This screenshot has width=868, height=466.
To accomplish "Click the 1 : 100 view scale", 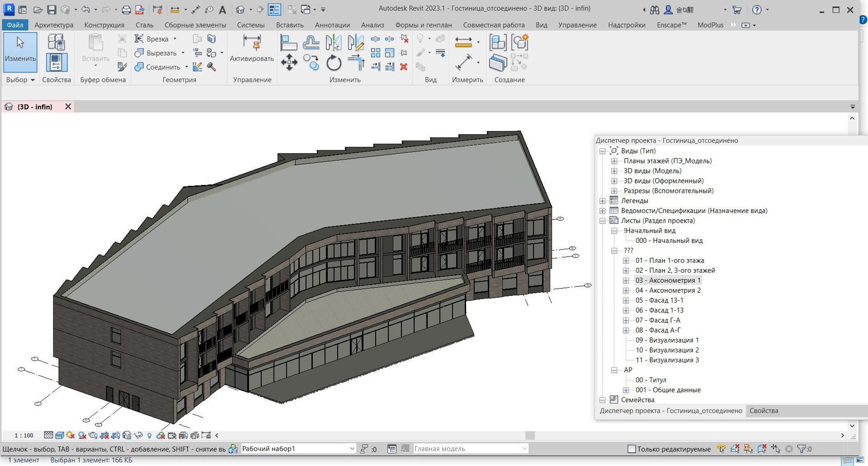I will [24, 435].
